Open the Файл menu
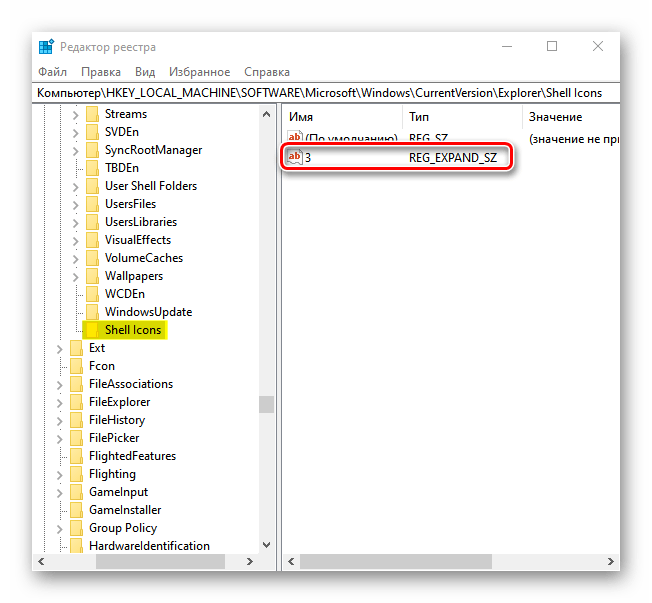 tap(52, 72)
